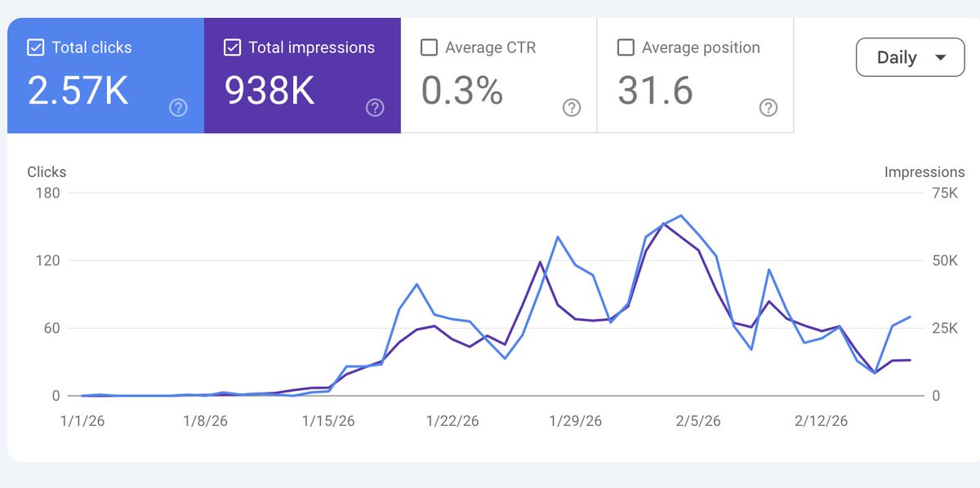Viewport: 980px width, 488px height.
Task: Click the Average position label text
Action: coord(702,48)
